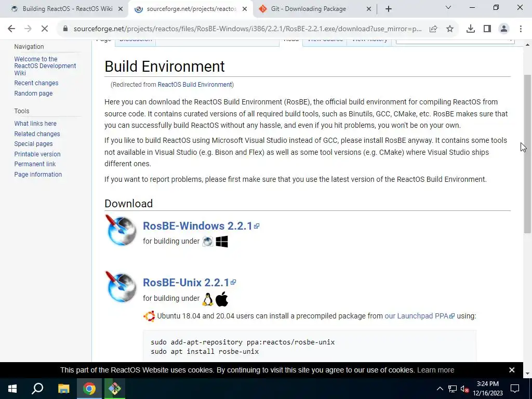Click the Ubuntu logo icon

pos(149,316)
